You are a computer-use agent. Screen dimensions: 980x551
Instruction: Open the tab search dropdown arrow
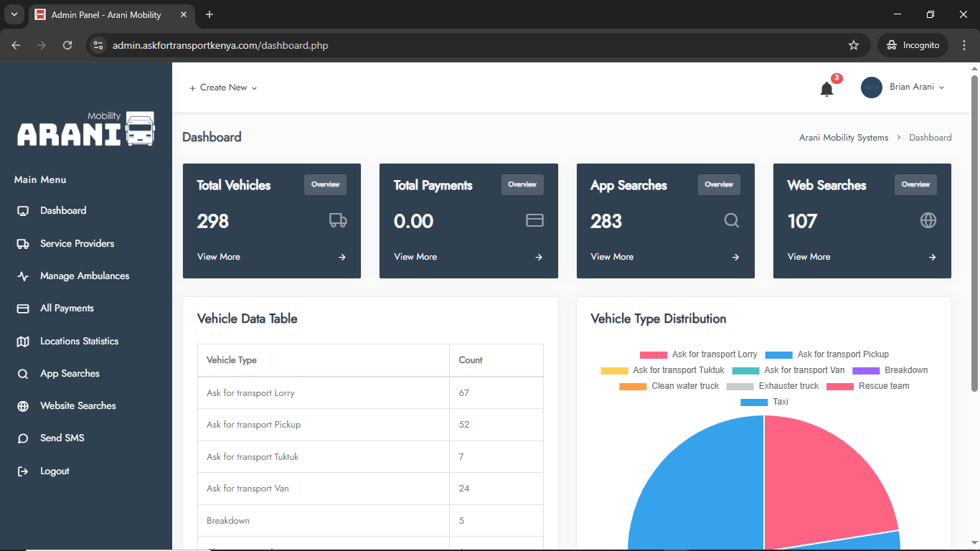(x=14, y=14)
